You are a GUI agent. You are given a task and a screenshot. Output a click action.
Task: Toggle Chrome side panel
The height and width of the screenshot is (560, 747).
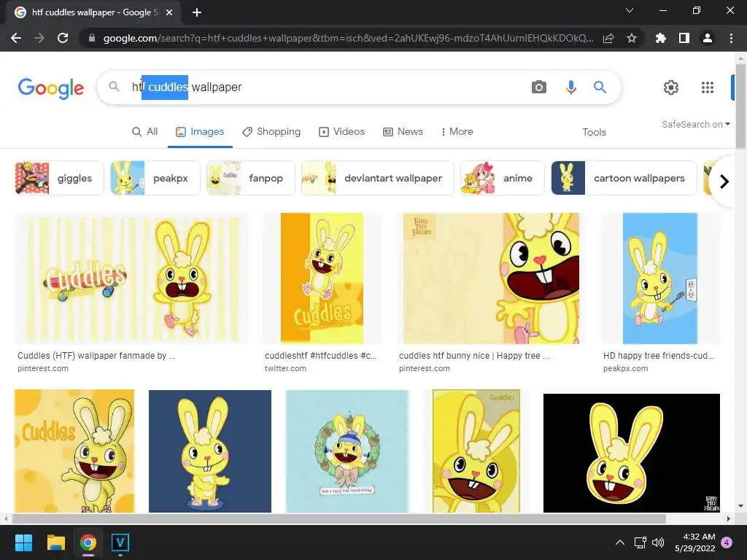684,38
